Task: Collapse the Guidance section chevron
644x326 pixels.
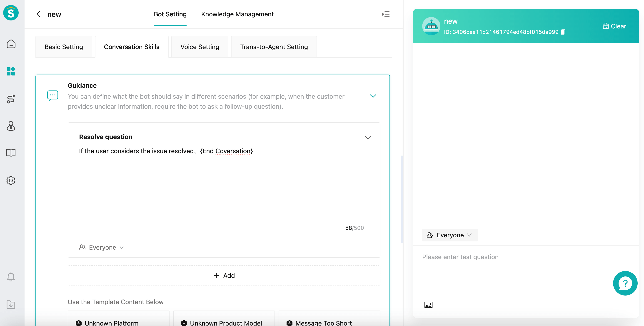Action: [x=373, y=96]
